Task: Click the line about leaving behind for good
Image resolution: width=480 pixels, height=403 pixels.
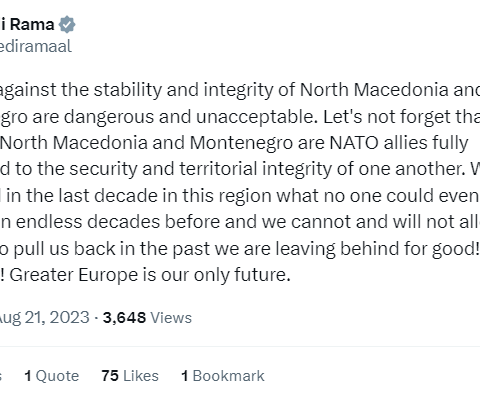Action: pyautogui.click(x=240, y=249)
